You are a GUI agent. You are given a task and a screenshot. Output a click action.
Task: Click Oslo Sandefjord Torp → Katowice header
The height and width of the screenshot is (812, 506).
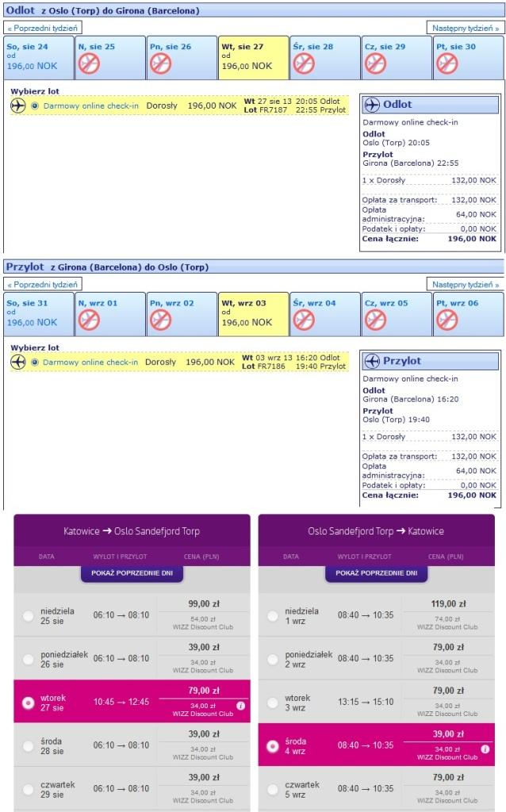point(376,531)
